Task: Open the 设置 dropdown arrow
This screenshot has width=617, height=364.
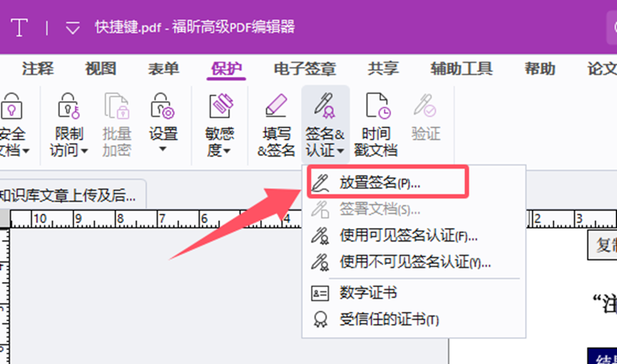Action: (x=163, y=150)
